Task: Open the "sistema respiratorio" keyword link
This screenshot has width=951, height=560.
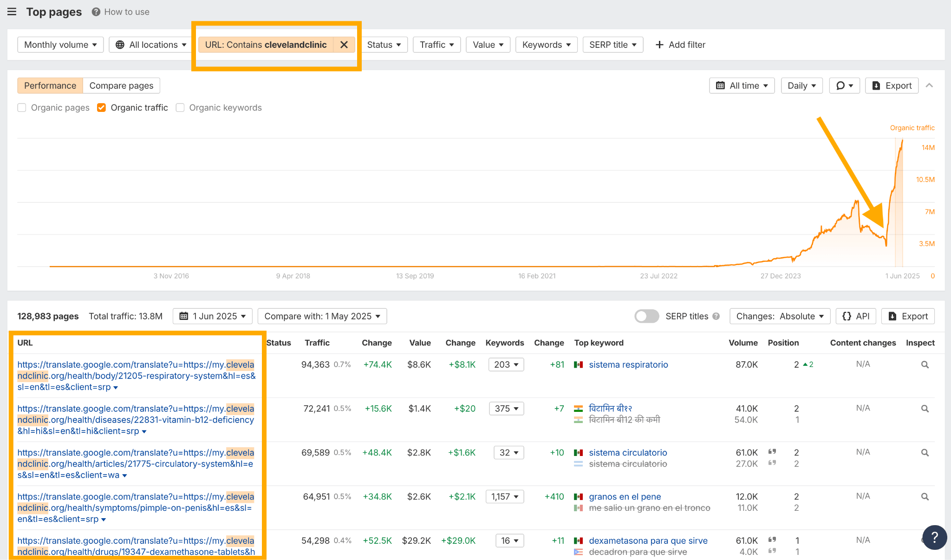Action: point(628,365)
